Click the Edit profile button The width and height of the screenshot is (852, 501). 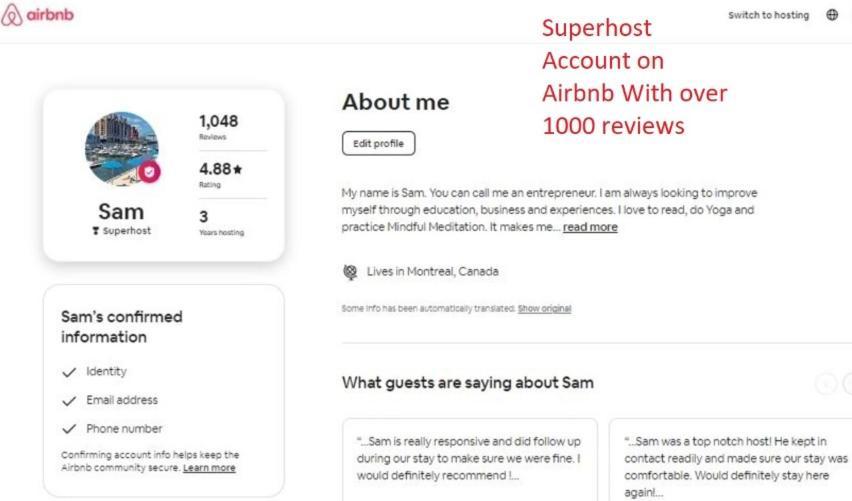(379, 143)
